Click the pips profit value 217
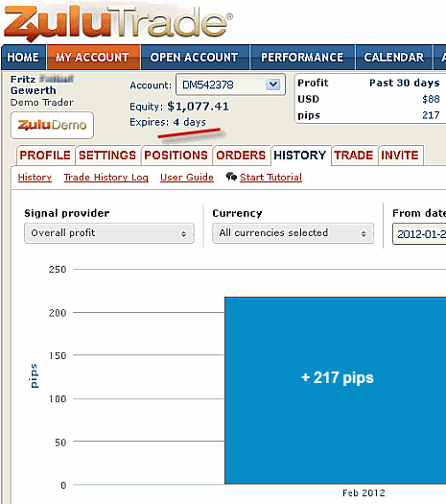Image resolution: width=446 pixels, height=504 pixels. click(431, 115)
